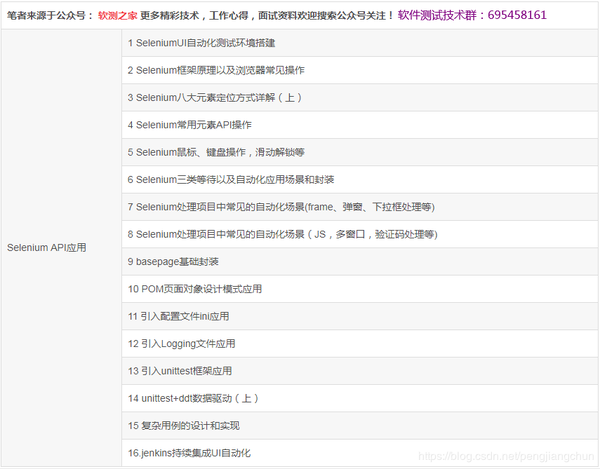Open row 8 about JS and 多窗口 handling
Viewport: 600px width, 469px height.
pos(360,234)
